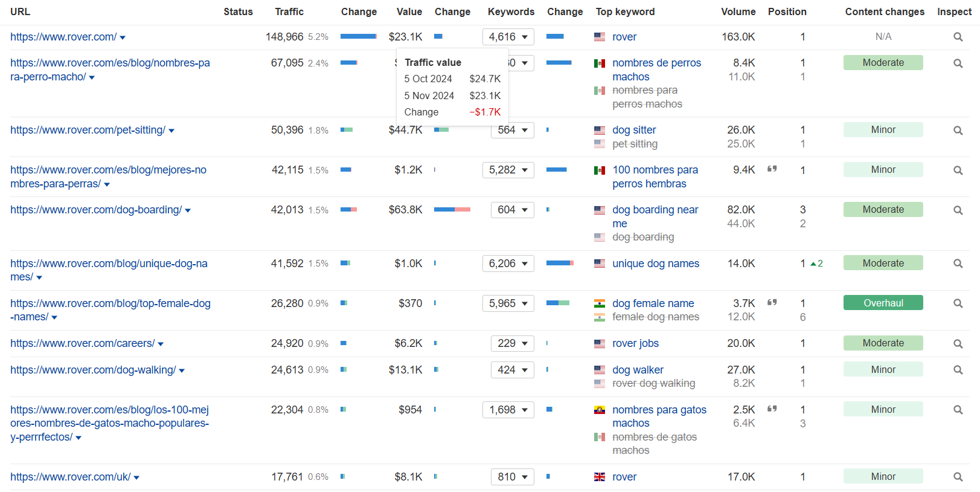980x492 pixels.
Task: Open keyword link 'dog walker'
Action: click(638, 370)
